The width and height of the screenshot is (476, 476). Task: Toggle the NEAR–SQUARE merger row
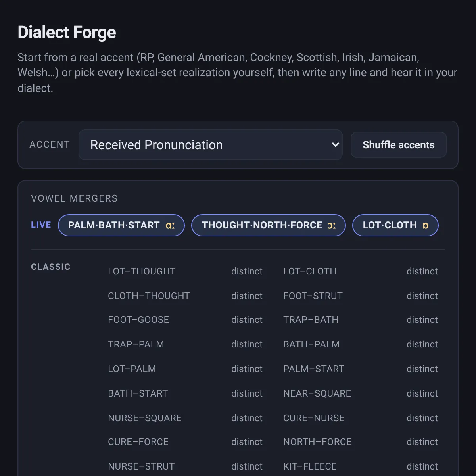tap(361, 393)
